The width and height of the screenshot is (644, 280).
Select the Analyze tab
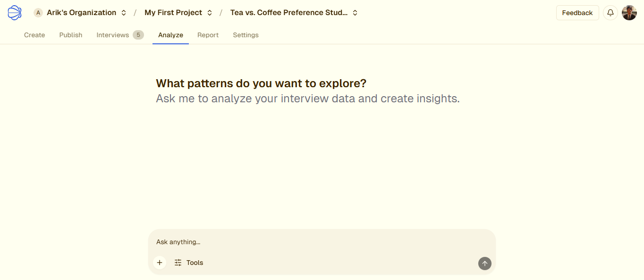[x=170, y=35]
